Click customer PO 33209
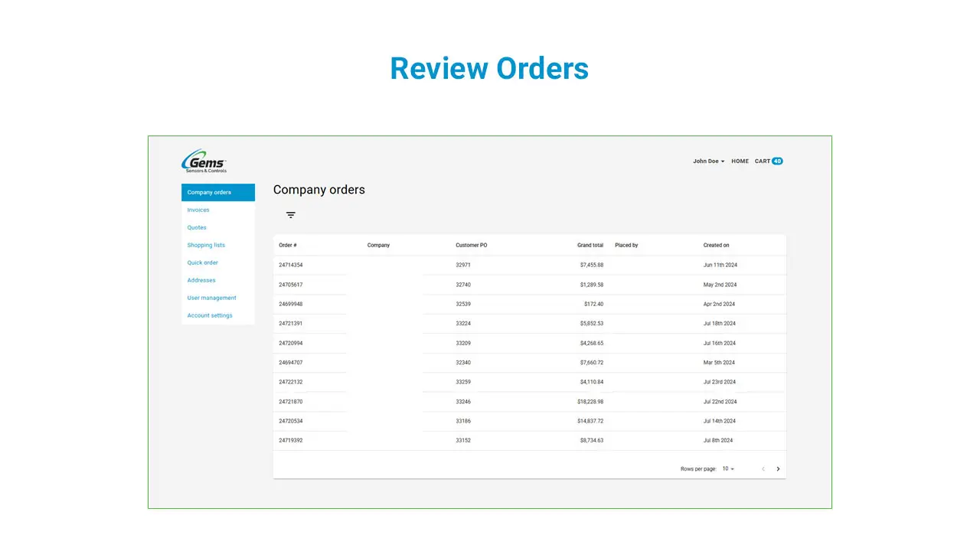Image resolution: width=980 pixels, height=551 pixels. [463, 344]
